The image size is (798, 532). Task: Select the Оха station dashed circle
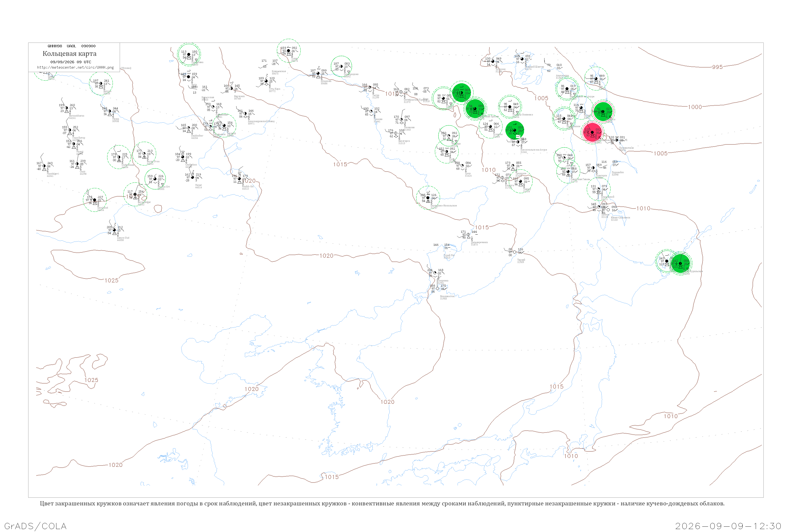click(596, 79)
